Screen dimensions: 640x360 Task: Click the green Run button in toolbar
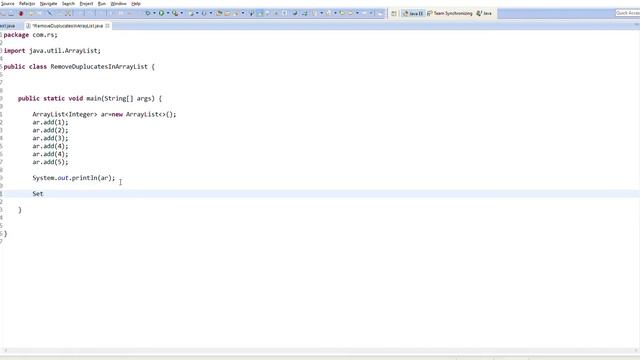(162, 13)
